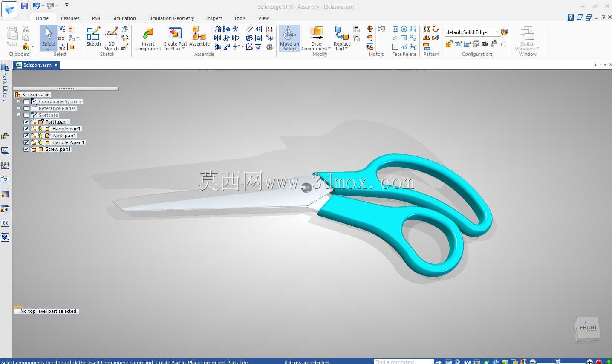Click Insert Component
Image resolution: width=612 pixels, height=364 pixels.
pyautogui.click(x=148, y=39)
